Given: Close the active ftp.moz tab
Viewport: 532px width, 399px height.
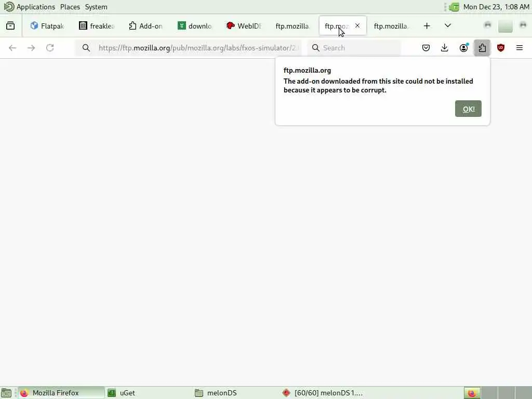Looking at the screenshot, I should point(357,25).
